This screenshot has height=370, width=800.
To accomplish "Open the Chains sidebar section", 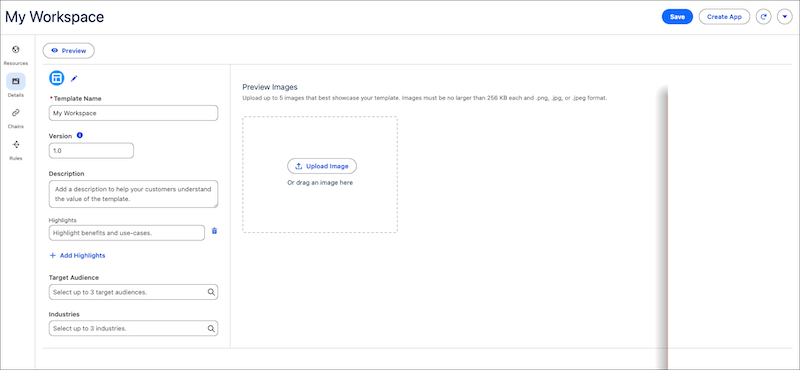I will pyautogui.click(x=16, y=118).
